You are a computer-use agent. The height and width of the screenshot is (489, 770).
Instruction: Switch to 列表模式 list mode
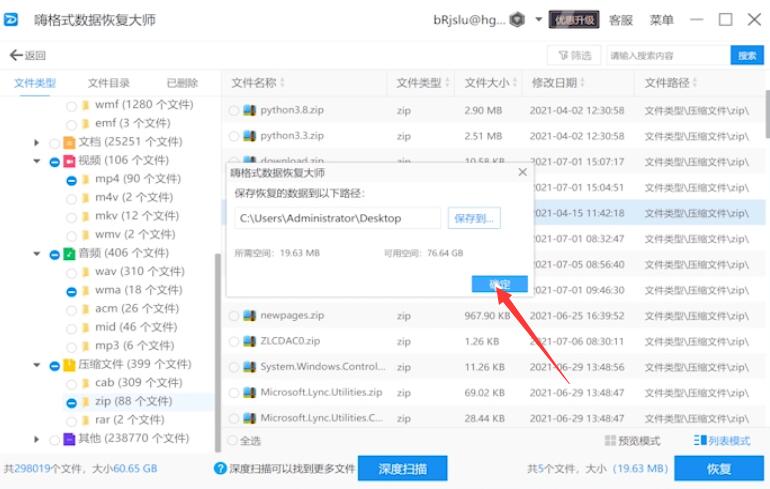tap(722, 441)
